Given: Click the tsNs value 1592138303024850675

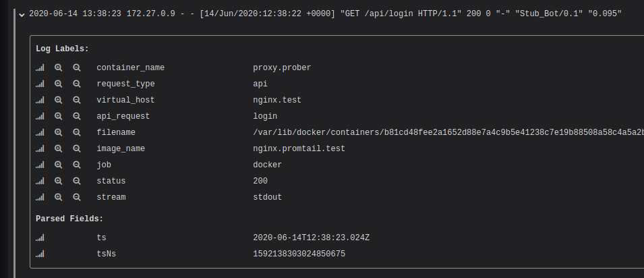Looking at the screenshot, I should [x=299, y=254].
